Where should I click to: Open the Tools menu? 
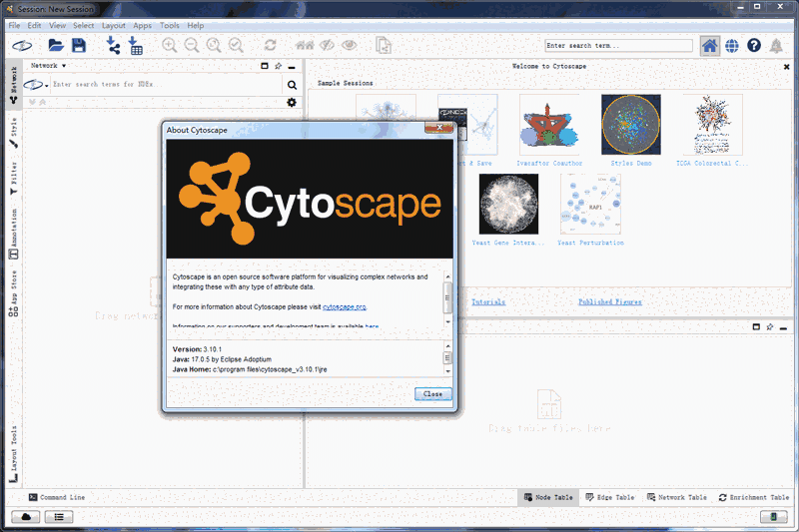click(x=170, y=26)
